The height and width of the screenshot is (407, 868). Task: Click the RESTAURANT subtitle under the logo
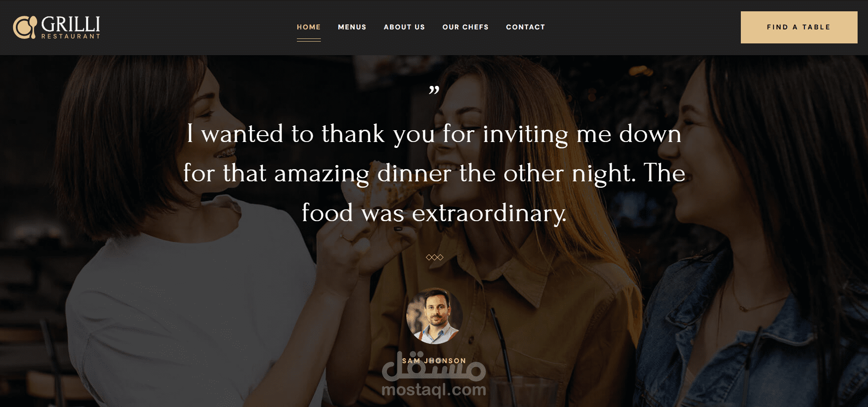coord(71,36)
